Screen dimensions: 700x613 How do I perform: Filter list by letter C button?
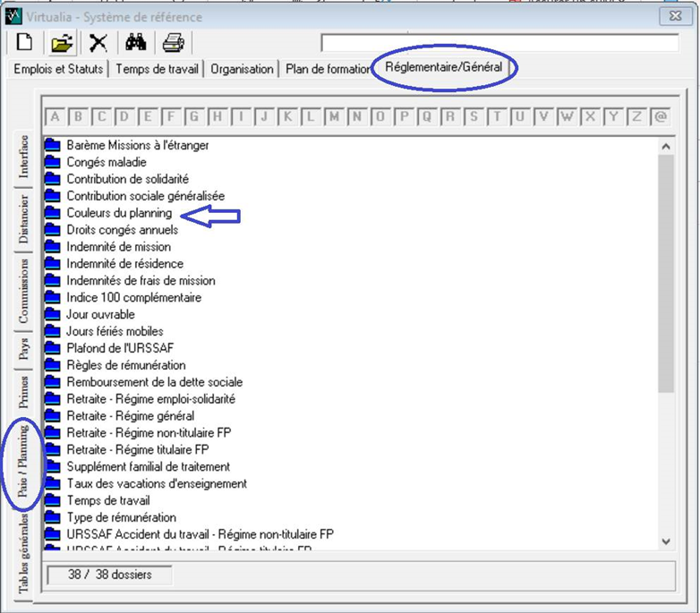coord(101,117)
